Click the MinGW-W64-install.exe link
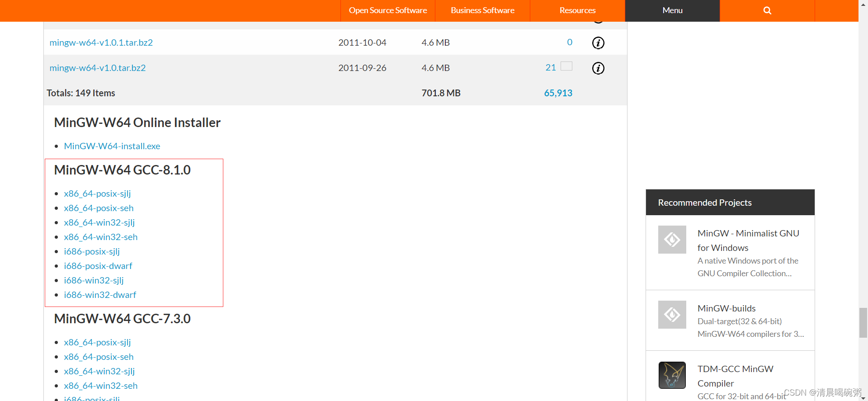This screenshot has width=868, height=401. pyautogui.click(x=112, y=146)
